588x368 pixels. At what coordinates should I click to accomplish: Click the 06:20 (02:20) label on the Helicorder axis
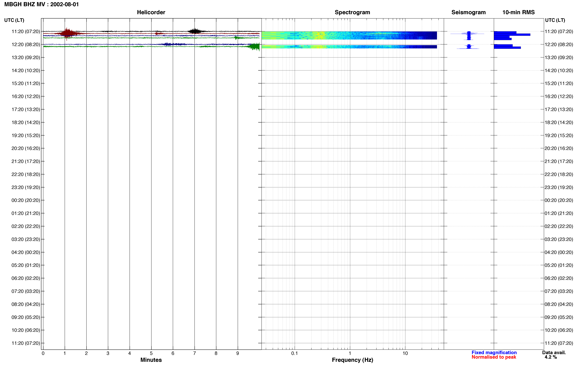(26, 278)
